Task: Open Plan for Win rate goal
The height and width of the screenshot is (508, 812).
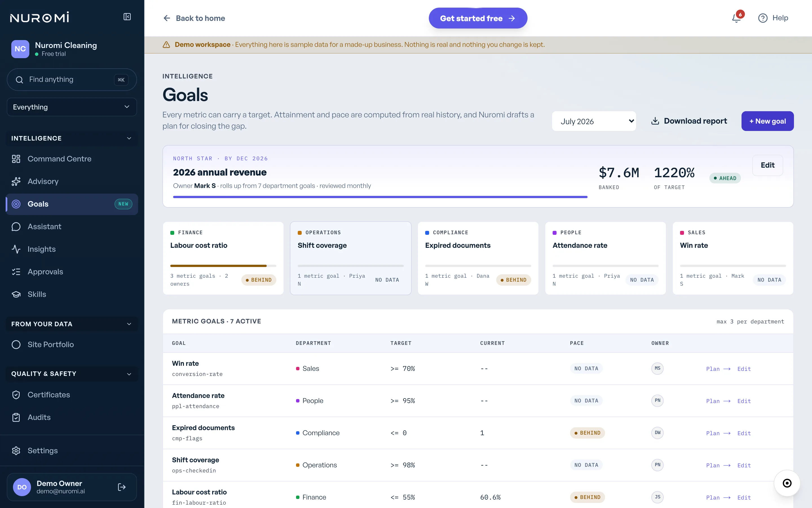Action: point(718,369)
